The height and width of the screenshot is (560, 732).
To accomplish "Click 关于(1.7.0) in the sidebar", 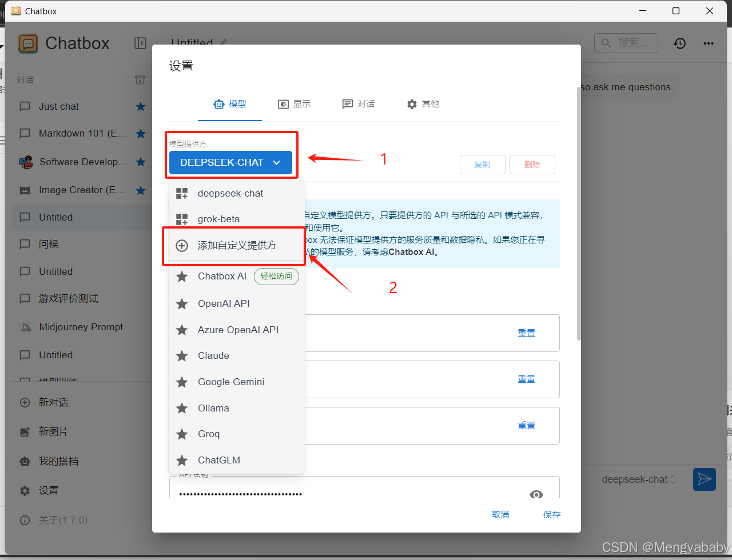I will 81,520.
